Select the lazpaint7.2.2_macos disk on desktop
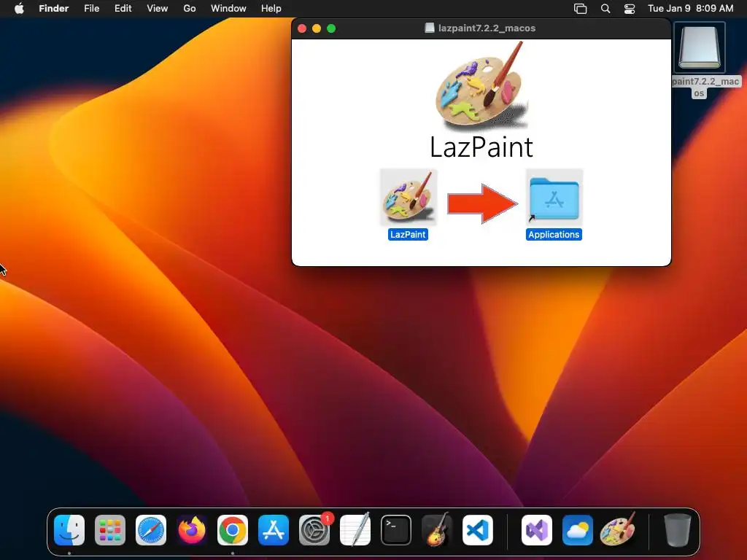747x560 pixels. pyautogui.click(x=699, y=47)
